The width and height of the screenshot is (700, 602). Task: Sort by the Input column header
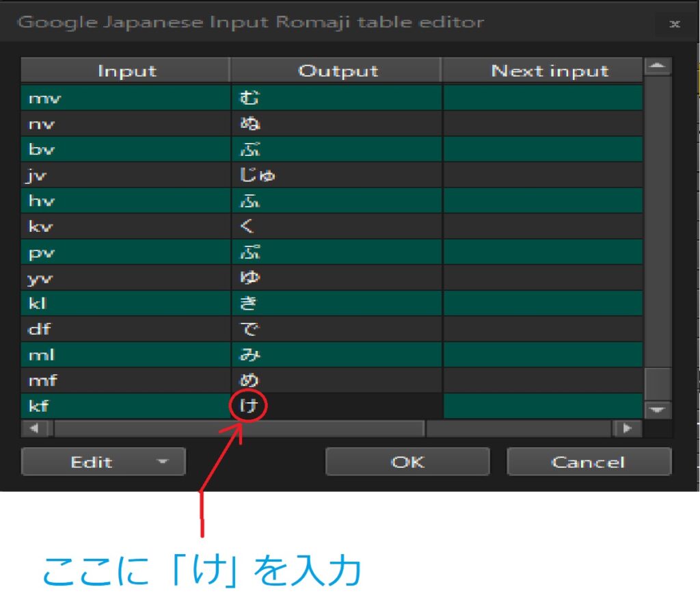[126, 70]
